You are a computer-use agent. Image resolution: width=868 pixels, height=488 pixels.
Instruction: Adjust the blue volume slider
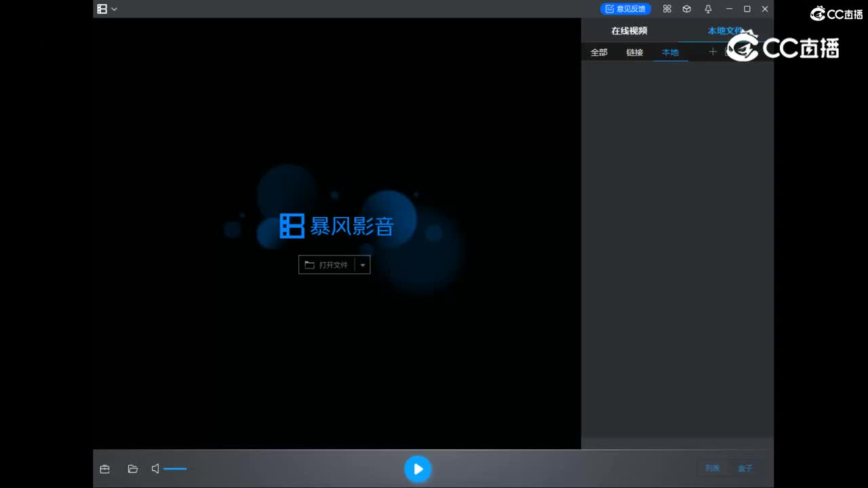tap(175, 469)
